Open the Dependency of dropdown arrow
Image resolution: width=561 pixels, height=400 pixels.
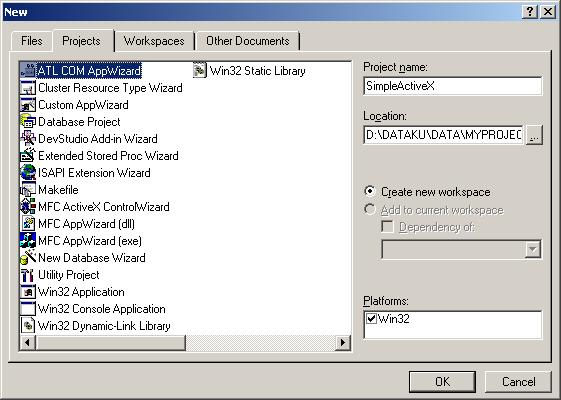[533, 249]
